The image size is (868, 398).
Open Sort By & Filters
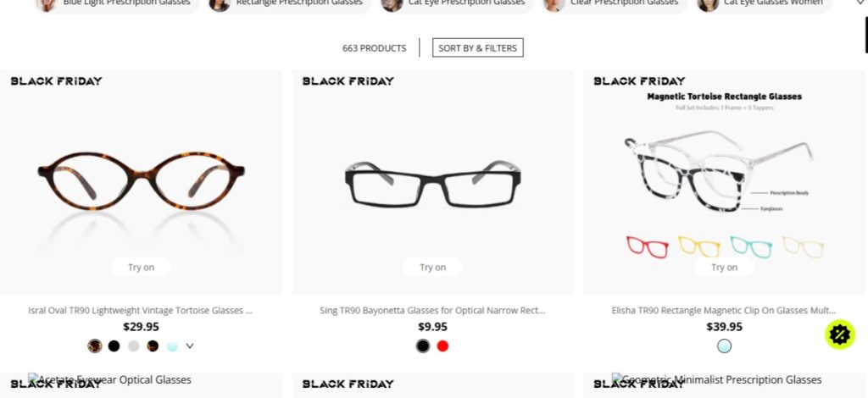point(477,48)
